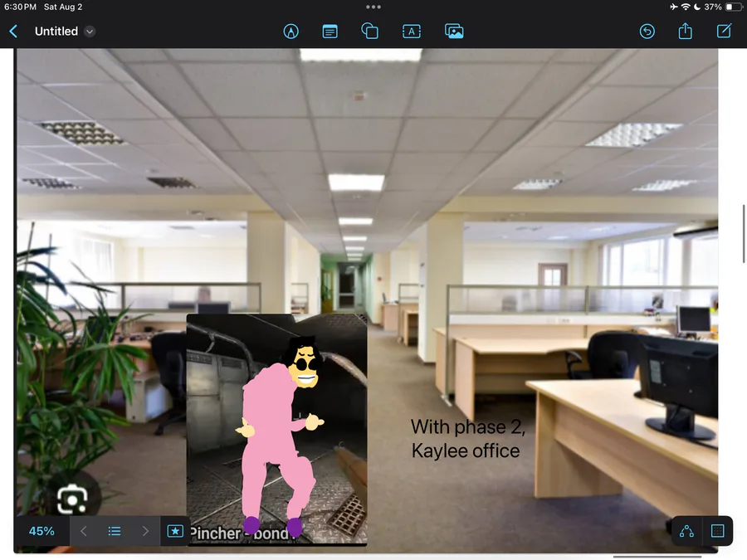Viewport: 747px width, 560px height.
Task: Select the "With phase 2, Kaylee office" text
Action: click(x=468, y=439)
